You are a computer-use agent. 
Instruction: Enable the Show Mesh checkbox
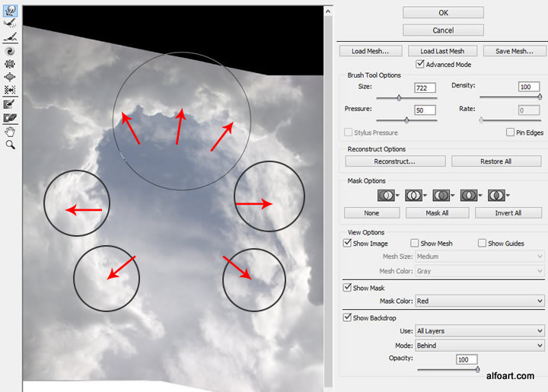pos(415,244)
